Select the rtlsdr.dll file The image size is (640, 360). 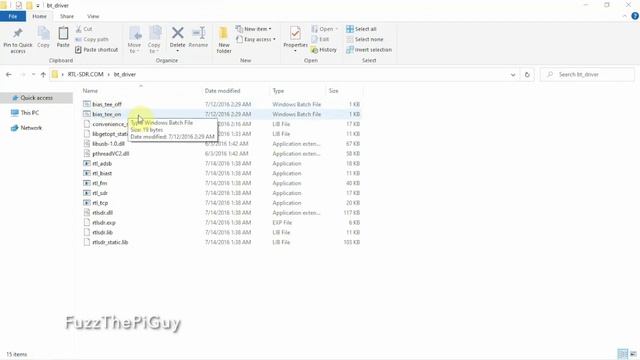tap(221, 213)
